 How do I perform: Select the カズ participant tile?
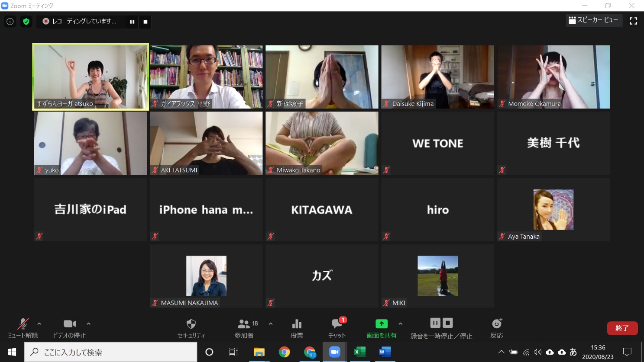pos(322,276)
